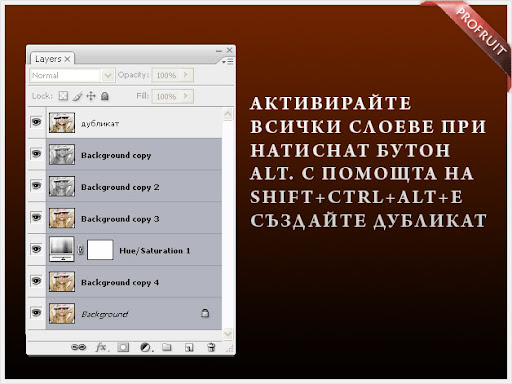Click the Background copy layer thumbnail
This screenshot has width=512, height=384.
62,154
